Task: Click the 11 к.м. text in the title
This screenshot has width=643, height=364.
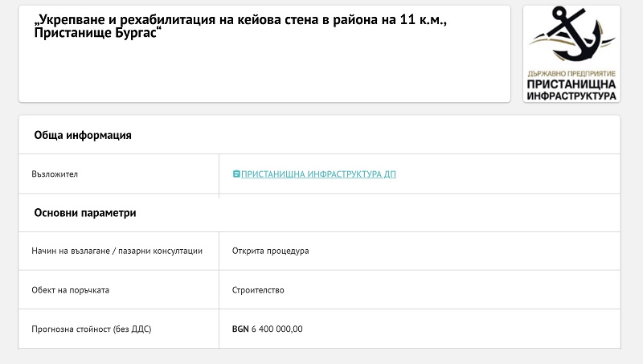Action: (423, 19)
